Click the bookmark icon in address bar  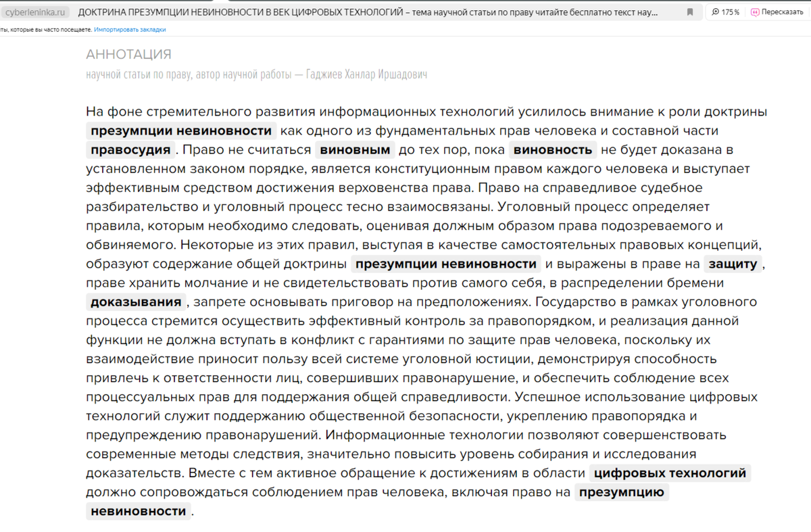689,12
